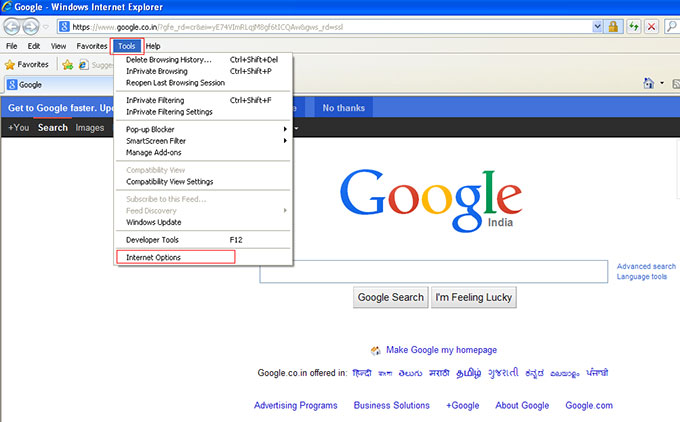Open the Google.com footer link
Image resolution: width=680 pixels, height=422 pixels.
pyautogui.click(x=589, y=406)
